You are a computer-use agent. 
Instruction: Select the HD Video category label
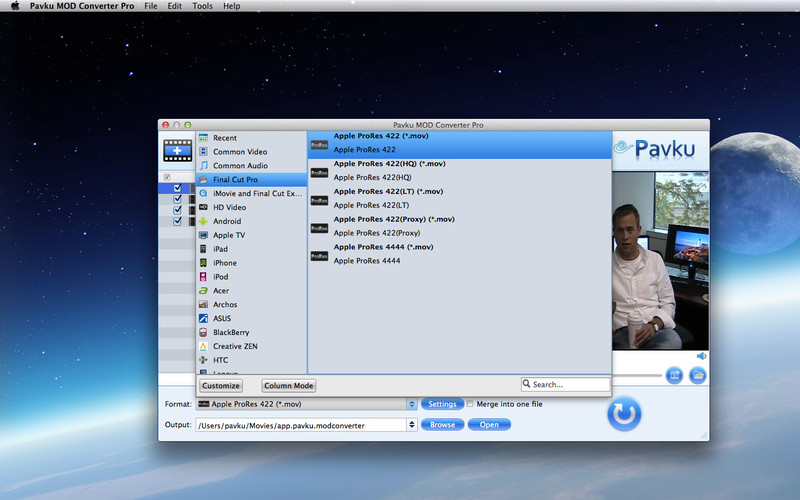click(x=229, y=207)
